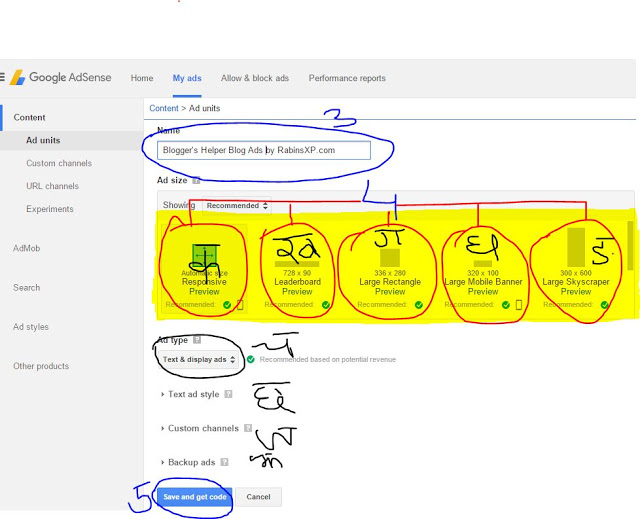640x519 pixels.
Task: Click Preview under Large Rectangle
Action: (390, 292)
